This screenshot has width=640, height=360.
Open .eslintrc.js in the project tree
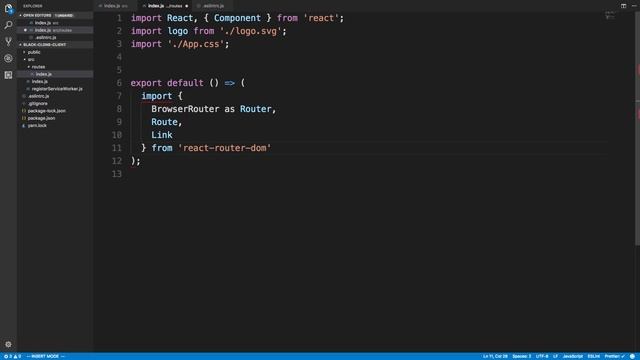click(x=55, y=96)
